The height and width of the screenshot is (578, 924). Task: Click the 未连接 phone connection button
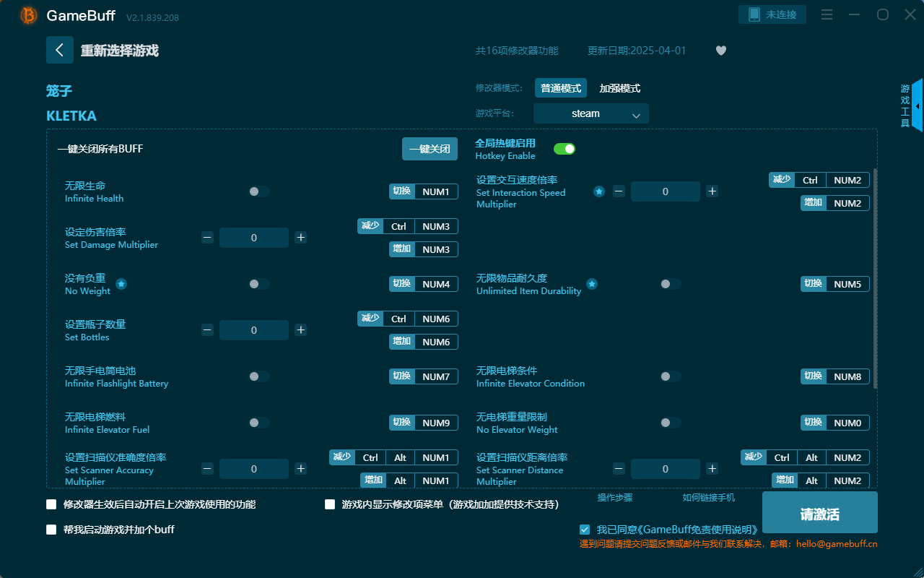point(772,14)
